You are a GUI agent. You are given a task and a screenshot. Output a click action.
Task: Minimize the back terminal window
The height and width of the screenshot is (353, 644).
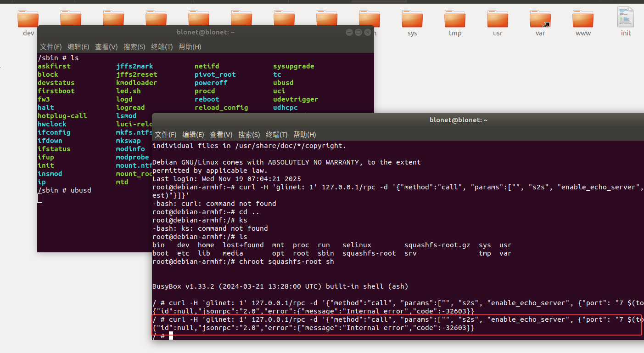[350, 32]
